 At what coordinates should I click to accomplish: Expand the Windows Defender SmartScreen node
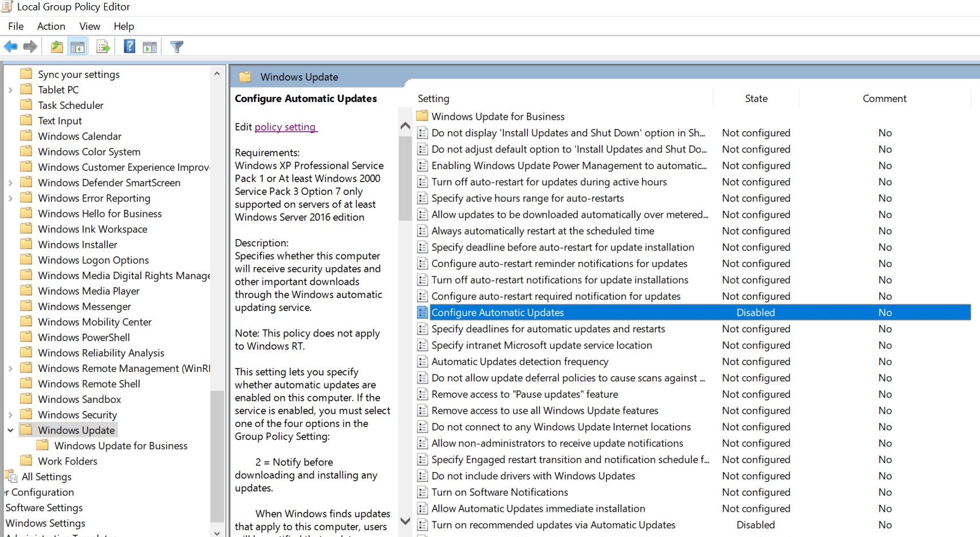[x=10, y=183]
